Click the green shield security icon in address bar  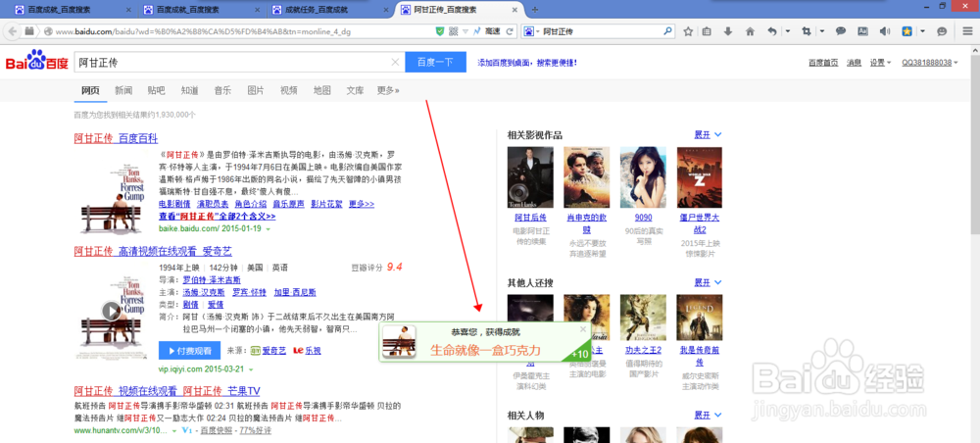coord(439,31)
